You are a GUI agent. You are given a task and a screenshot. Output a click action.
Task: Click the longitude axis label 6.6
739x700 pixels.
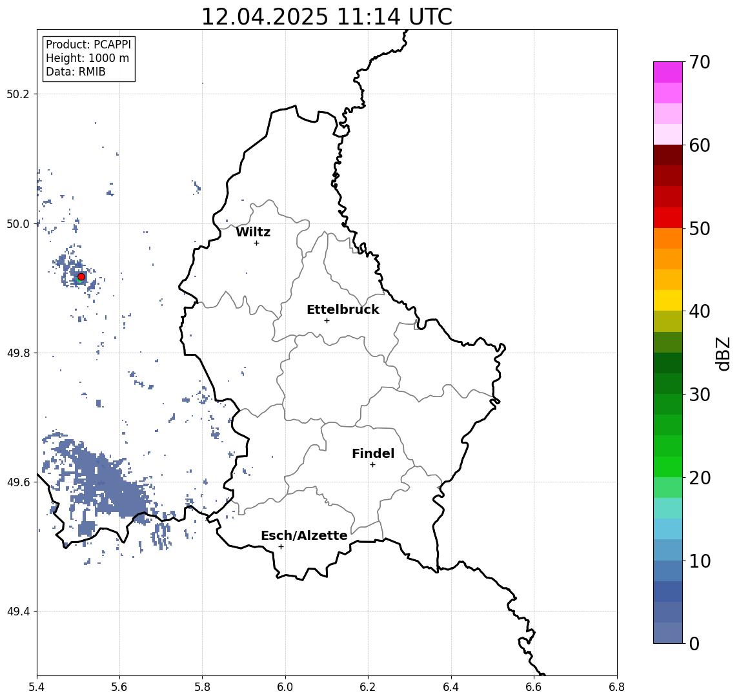(x=534, y=687)
